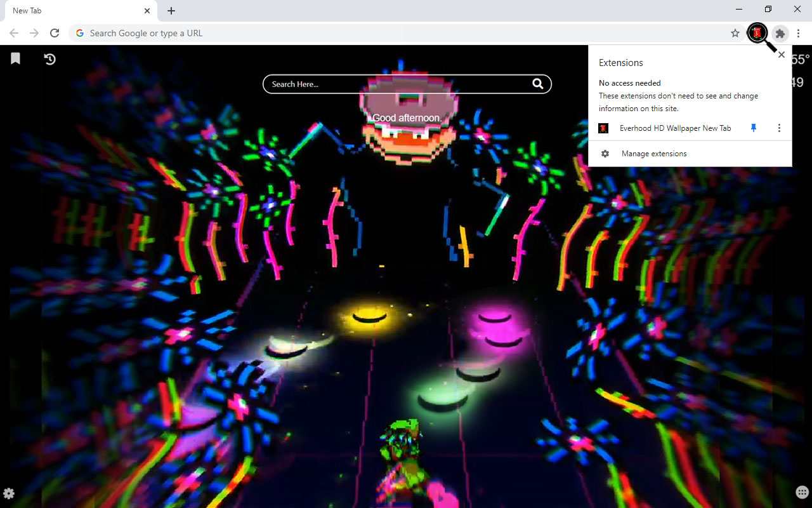Unpin Everhood HD Wallpaper extension
Image resolution: width=812 pixels, height=508 pixels.
point(754,128)
